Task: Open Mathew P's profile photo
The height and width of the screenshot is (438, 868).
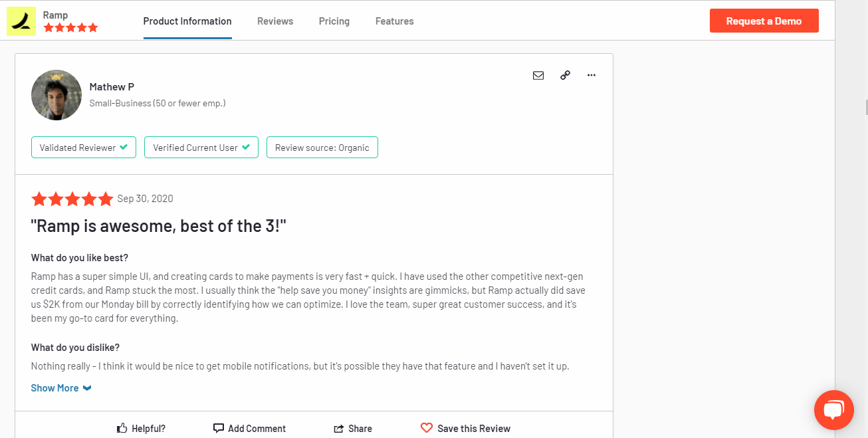Action: tap(56, 95)
